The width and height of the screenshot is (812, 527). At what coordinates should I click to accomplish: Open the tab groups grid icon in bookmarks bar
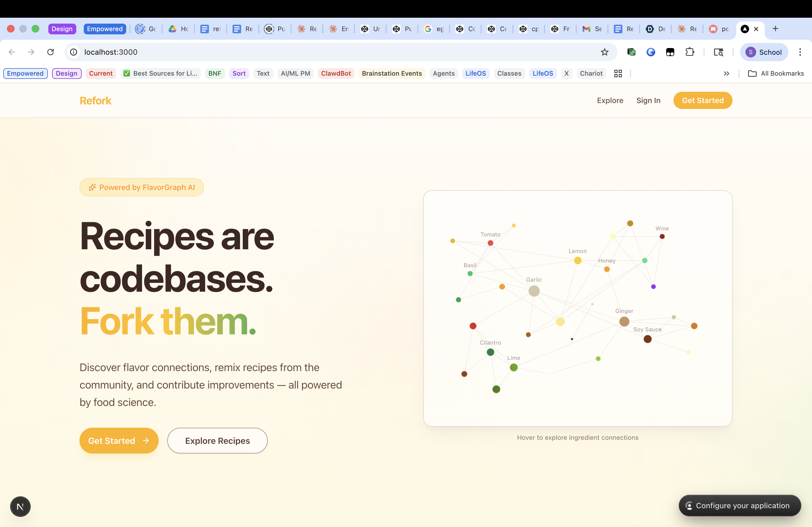[x=618, y=73]
